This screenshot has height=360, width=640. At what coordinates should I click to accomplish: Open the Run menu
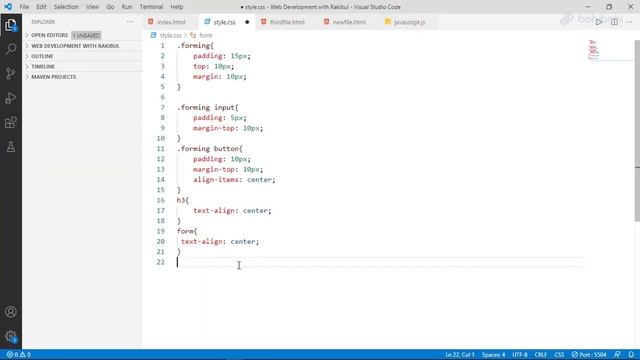(127, 7)
